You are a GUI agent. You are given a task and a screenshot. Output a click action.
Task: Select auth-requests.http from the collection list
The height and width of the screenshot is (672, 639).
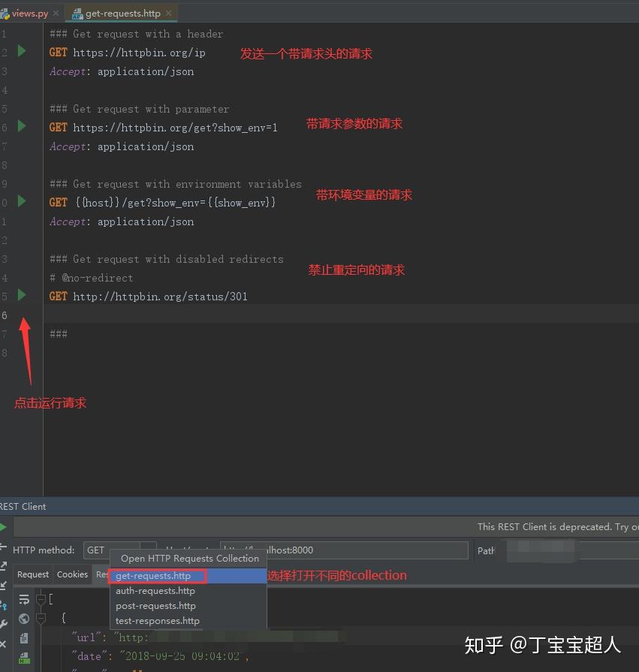click(x=155, y=591)
